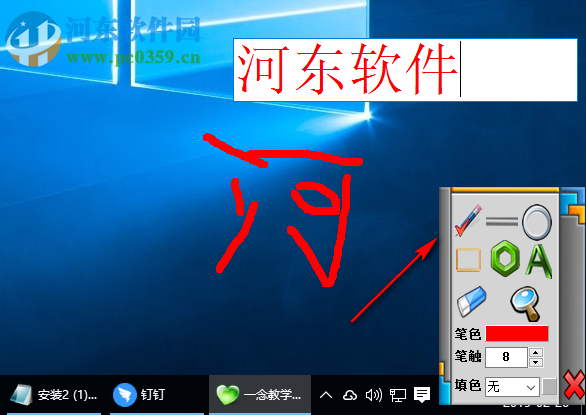Screen dimensions: 586x415
Task: Increase pen stroke width with up arrow
Action: [536, 353]
